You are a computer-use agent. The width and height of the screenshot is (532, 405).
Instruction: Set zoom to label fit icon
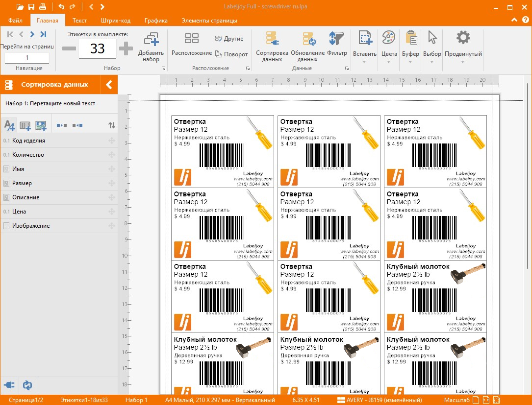pos(497,400)
